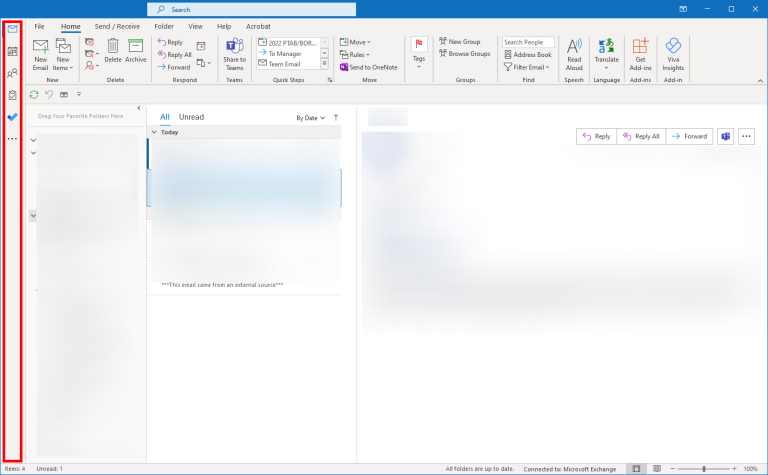
Task: Click Reply All in the reading pane
Action: (640, 136)
